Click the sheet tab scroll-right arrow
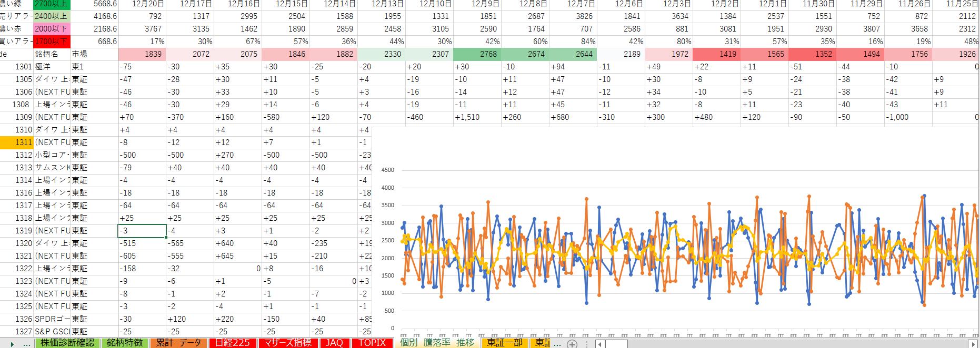 [12, 344]
